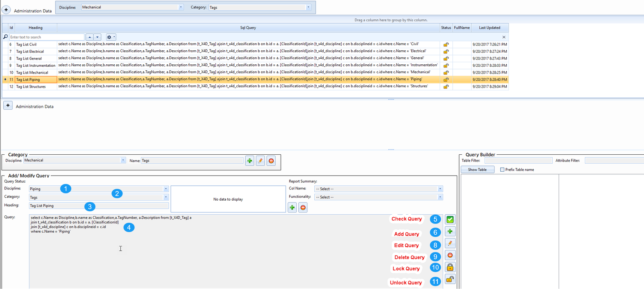644x289 pixels.
Task: Expand top Administration Data panel
Action: coord(6,10)
